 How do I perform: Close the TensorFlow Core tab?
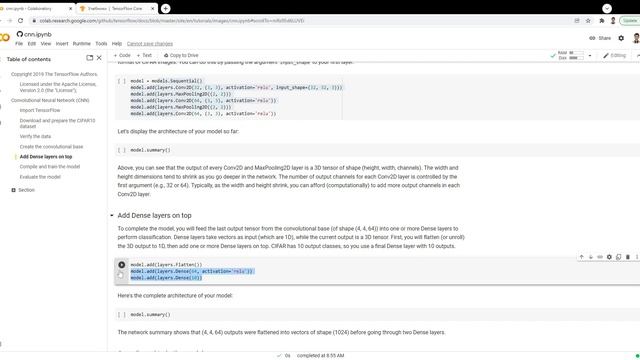click(x=153, y=9)
